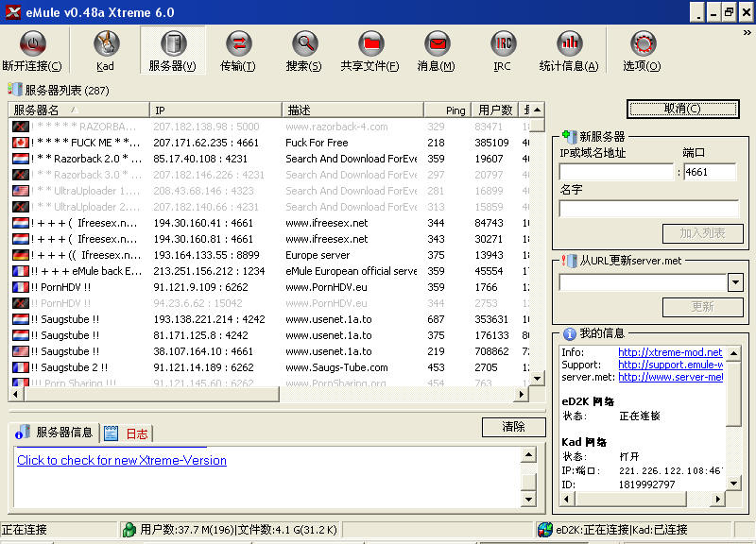Viewport: 756px width, 544px height.
Task: Click the log pane scroll down arrow
Action: (x=529, y=500)
